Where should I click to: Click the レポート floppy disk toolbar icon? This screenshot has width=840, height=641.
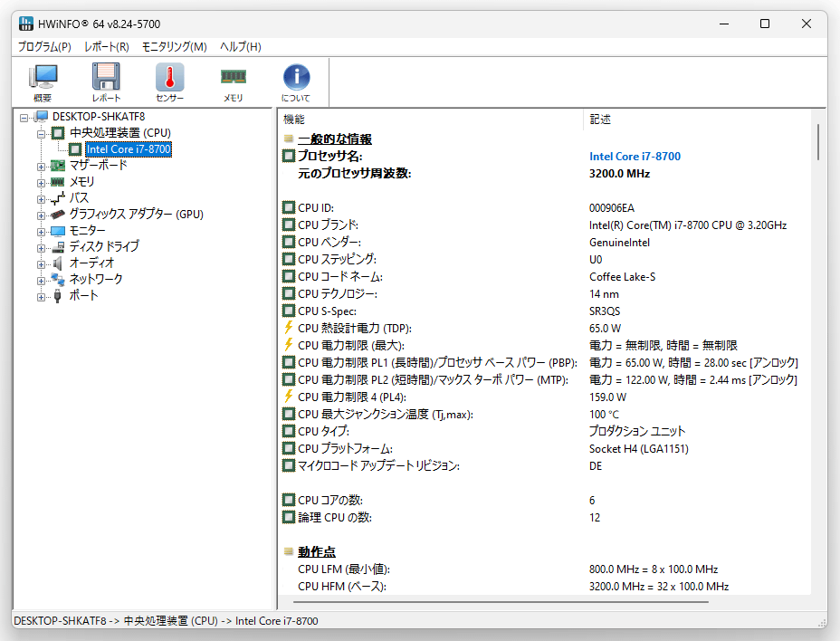pyautogui.click(x=106, y=82)
